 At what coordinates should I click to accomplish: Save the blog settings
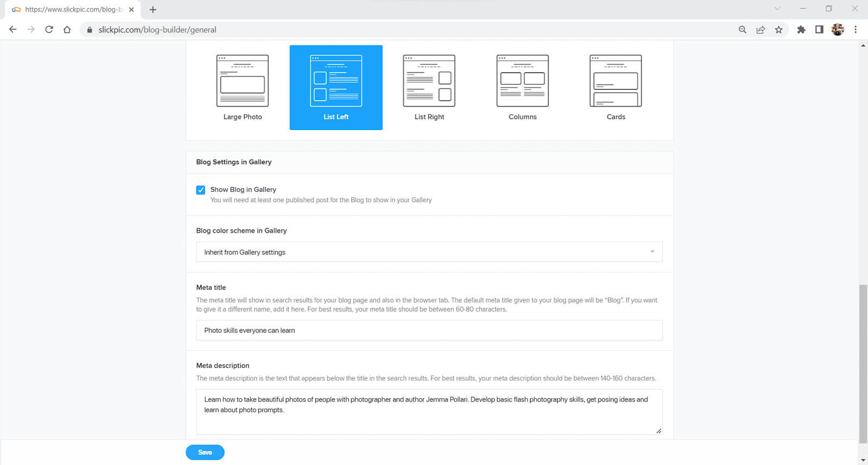click(205, 452)
